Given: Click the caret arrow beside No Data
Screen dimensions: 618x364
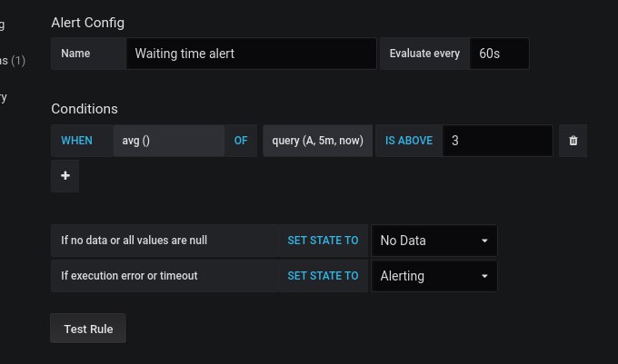Looking at the screenshot, I should click(484, 241).
